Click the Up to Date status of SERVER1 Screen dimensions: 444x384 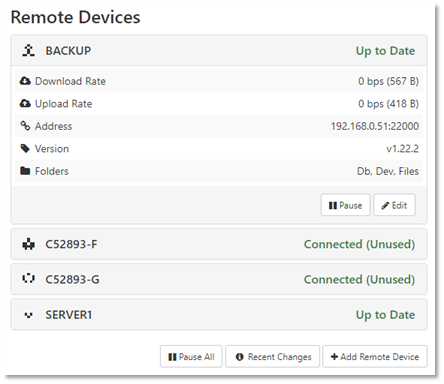tap(385, 315)
